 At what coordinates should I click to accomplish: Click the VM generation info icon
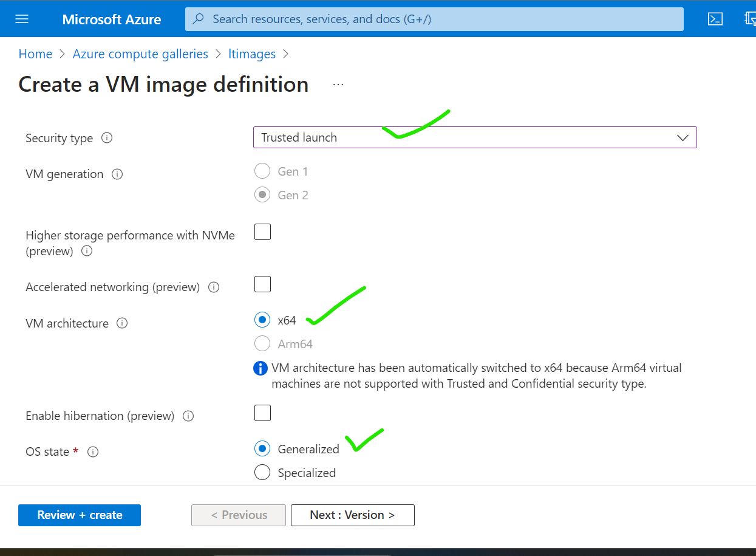(x=118, y=174)
